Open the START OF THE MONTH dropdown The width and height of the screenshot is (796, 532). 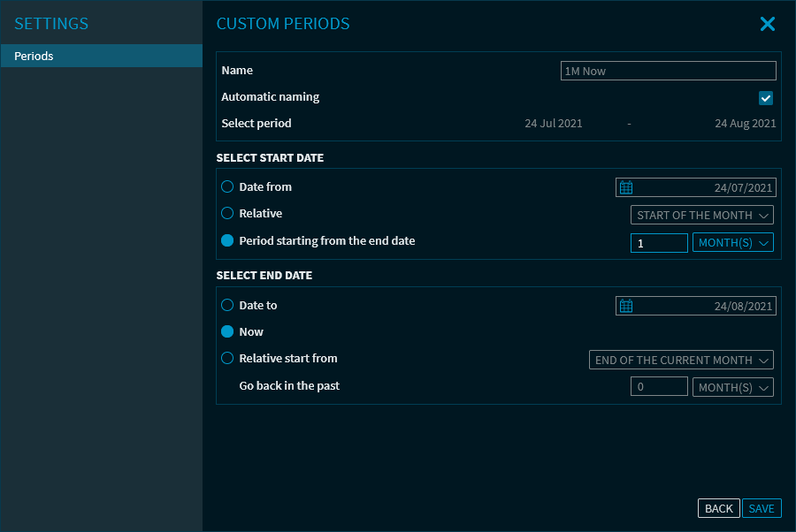click(702, 216)
